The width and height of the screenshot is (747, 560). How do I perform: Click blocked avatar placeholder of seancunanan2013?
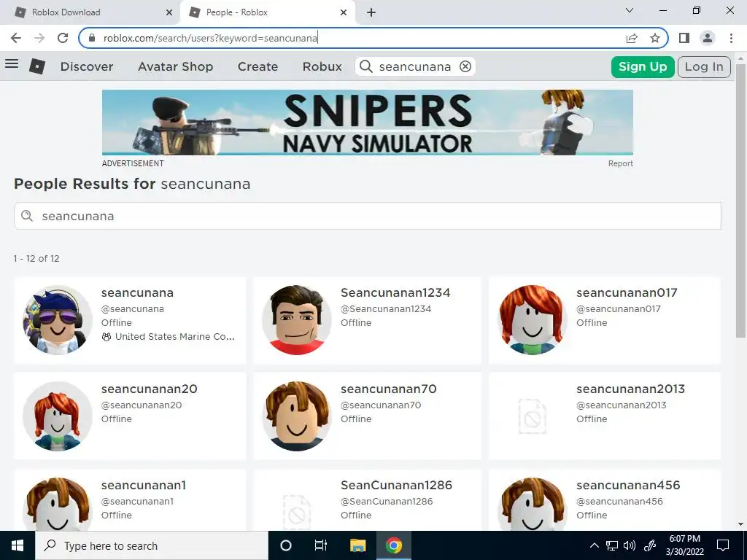click(532, 416)
